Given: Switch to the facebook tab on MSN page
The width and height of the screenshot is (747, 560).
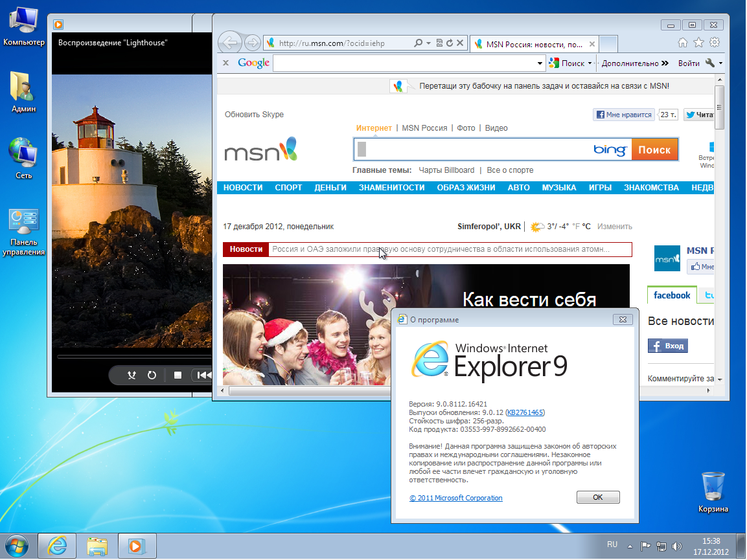Looking at the screenshot, I should click(x=672, y=295).
